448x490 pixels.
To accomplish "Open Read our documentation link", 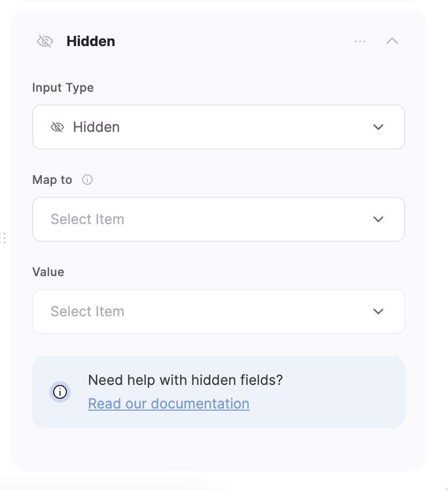I will (x=168, y=403).
